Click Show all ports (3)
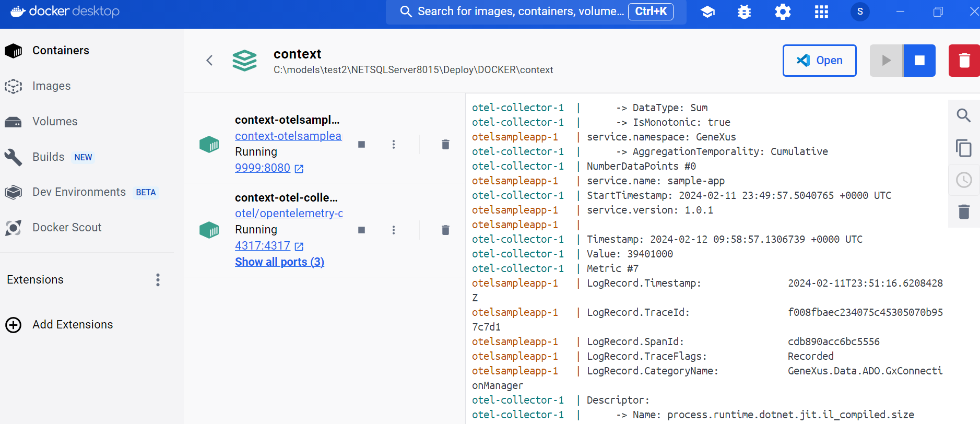980x424 pixels. [x=279, y=262]
